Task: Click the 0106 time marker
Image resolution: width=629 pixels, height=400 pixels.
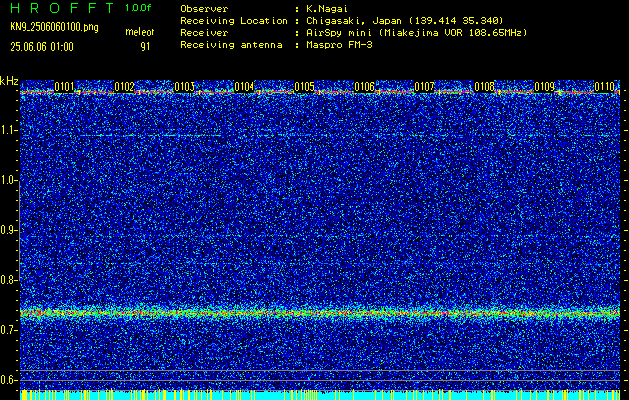Action: tap(364, 87)
